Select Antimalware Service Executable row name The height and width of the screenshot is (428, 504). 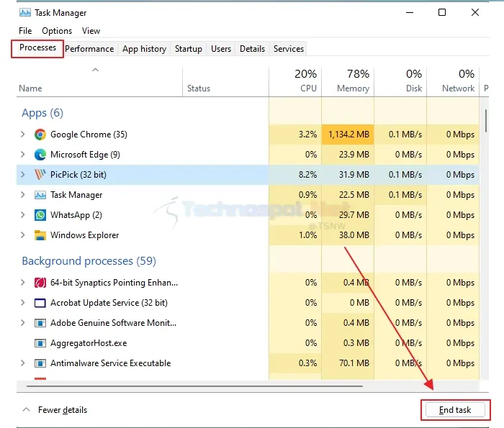click(111, 363)
